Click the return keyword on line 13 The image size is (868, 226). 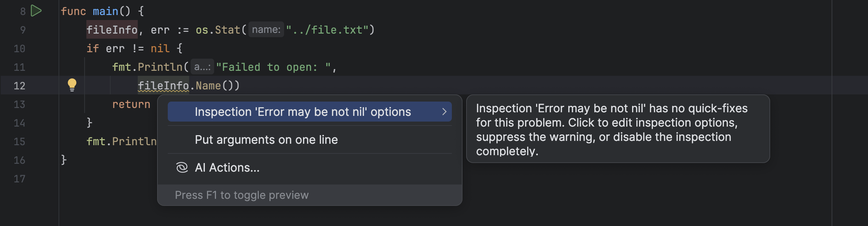pos(131,104)
